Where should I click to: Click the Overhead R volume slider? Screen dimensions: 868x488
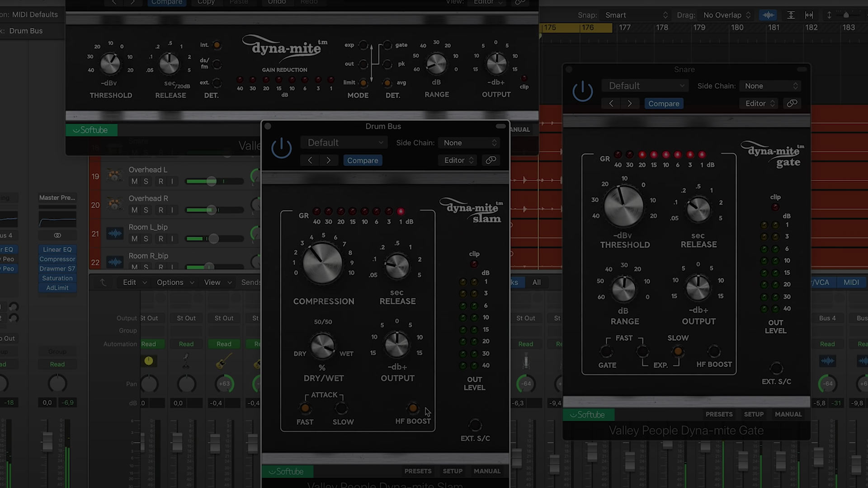(x=211, y=210)
